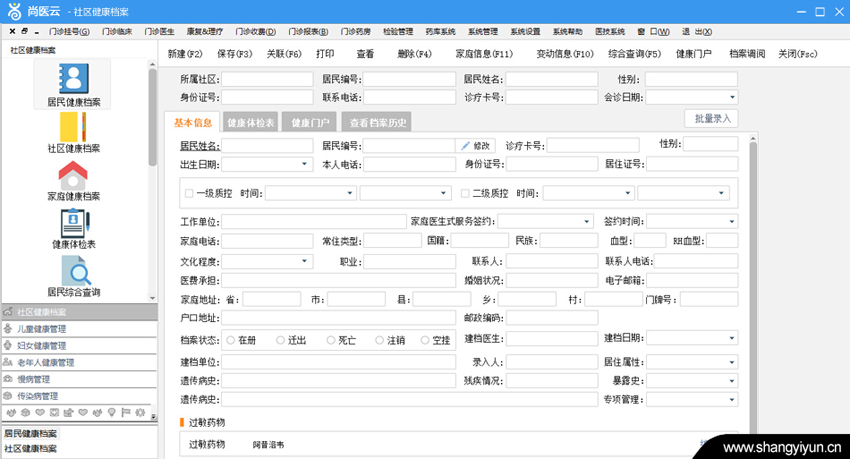Select the 死亡 archive status radio

(331, 340)
